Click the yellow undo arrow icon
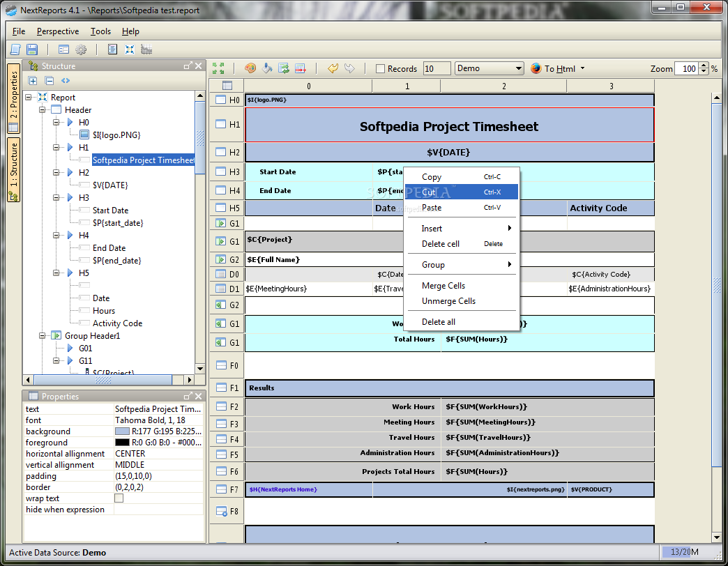The width and height of the screenshot is (728, 566). click(333, 68)
